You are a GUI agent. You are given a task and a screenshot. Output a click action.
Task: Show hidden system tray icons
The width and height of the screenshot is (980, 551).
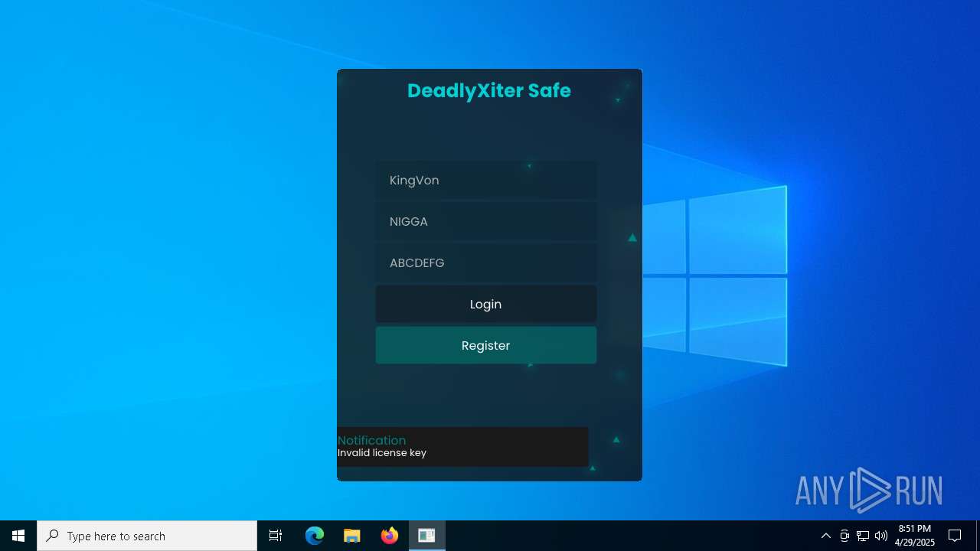[x=825, y=536]
